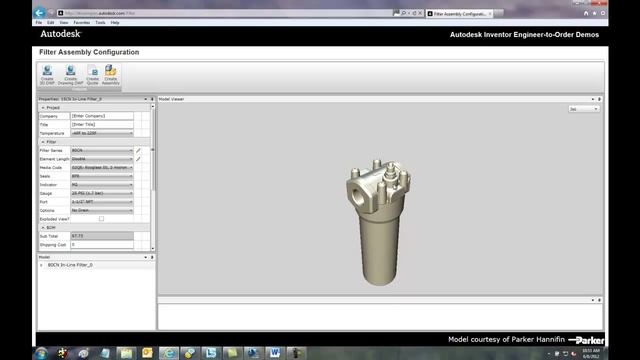Open the File menu

(39, 22)
